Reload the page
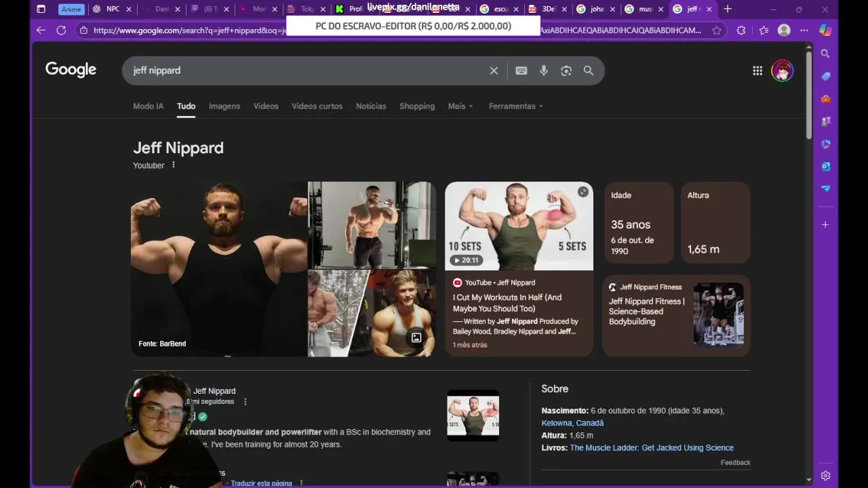868x488 pixels. [61, 30]
